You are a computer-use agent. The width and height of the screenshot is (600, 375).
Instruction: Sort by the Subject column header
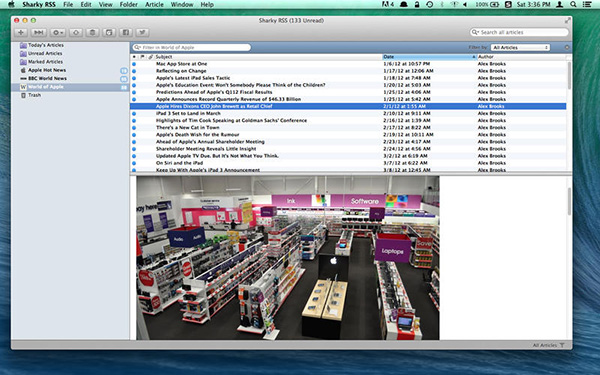click(x=268, y=57)
